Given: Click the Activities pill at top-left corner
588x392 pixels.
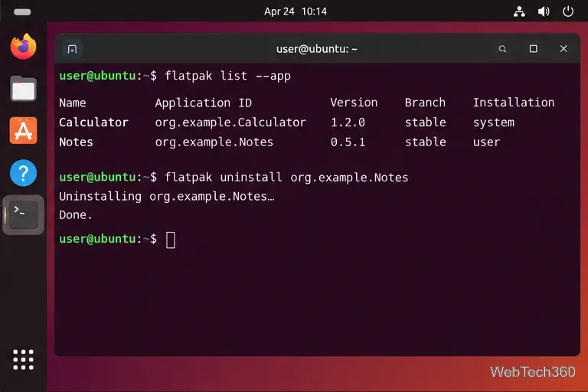Looking at the screenshot, I should click(22, 12).
